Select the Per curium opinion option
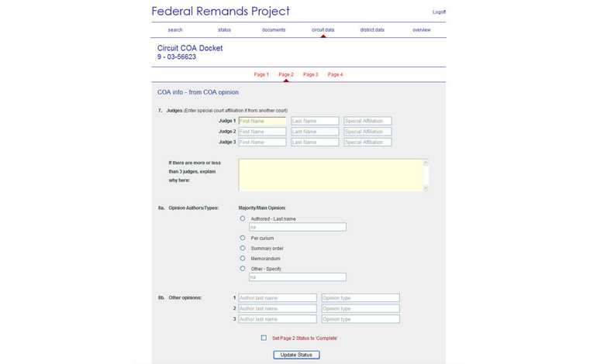 tap(243, 238)
